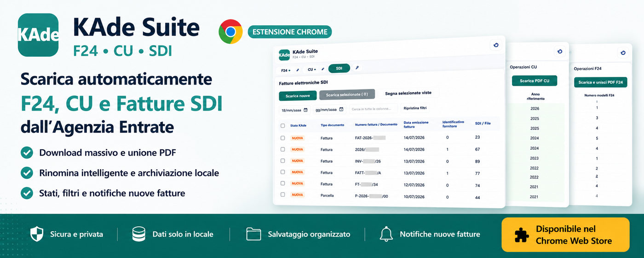
Task: Click the Stato KAde column header
Action: [x=299, y=125]
